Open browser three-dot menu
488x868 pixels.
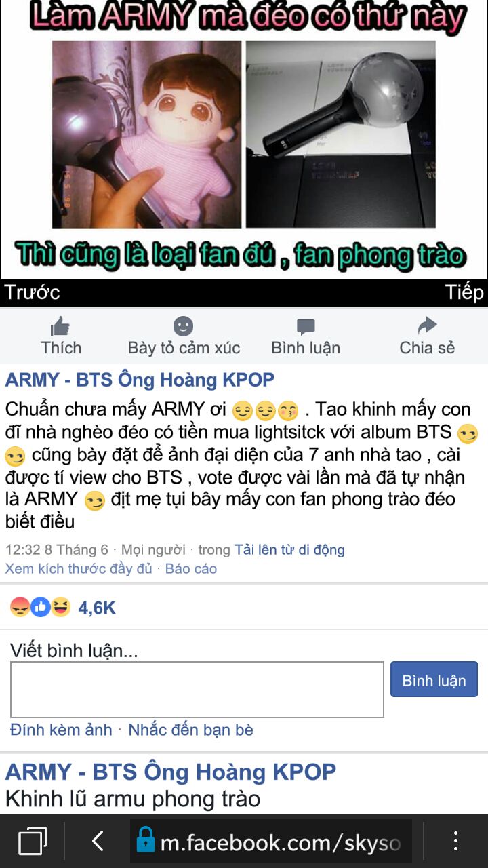click(x=455, y=842)
